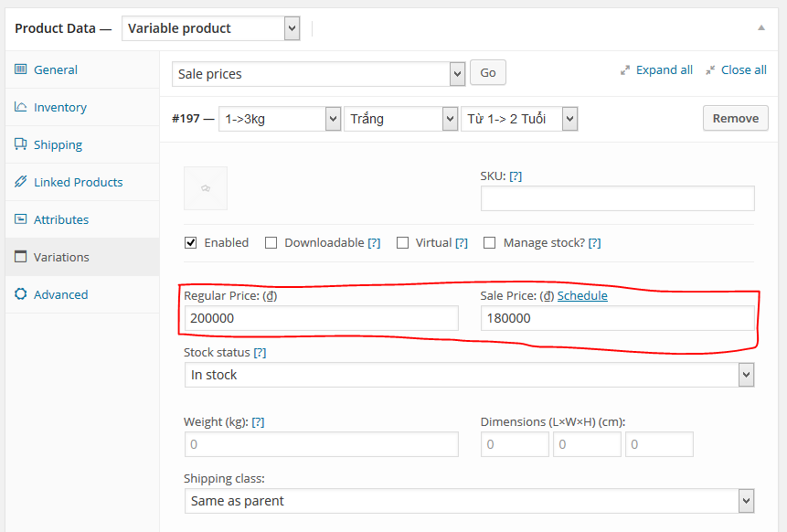Open the Variable product type dropdown
The width and height of the screenshot is (787, 532).
210,28
